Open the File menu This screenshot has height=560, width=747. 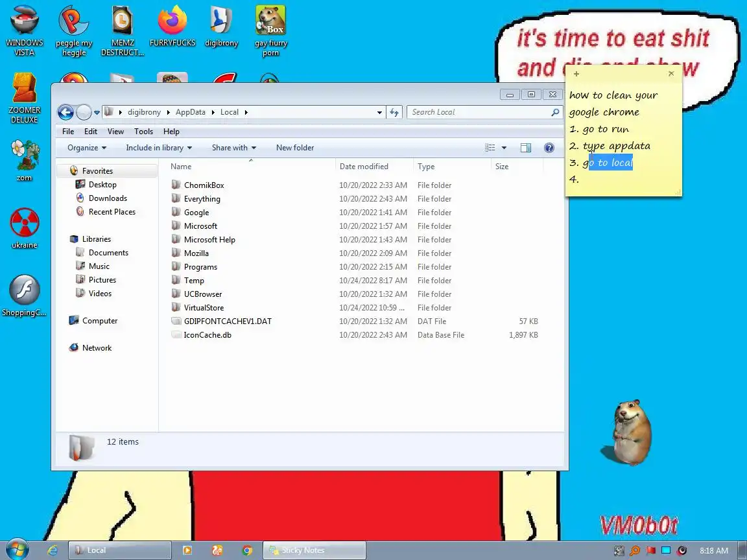coord(68,132)
